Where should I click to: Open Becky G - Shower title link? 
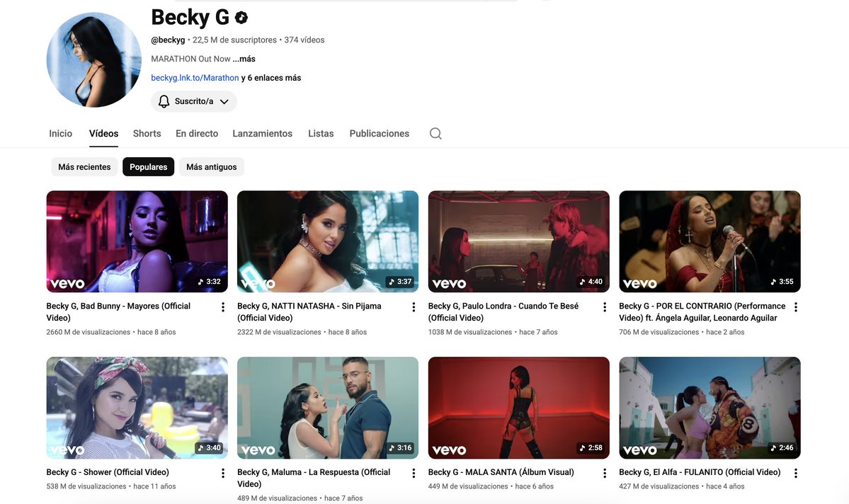pyautogui.click(x=108, y=472)
